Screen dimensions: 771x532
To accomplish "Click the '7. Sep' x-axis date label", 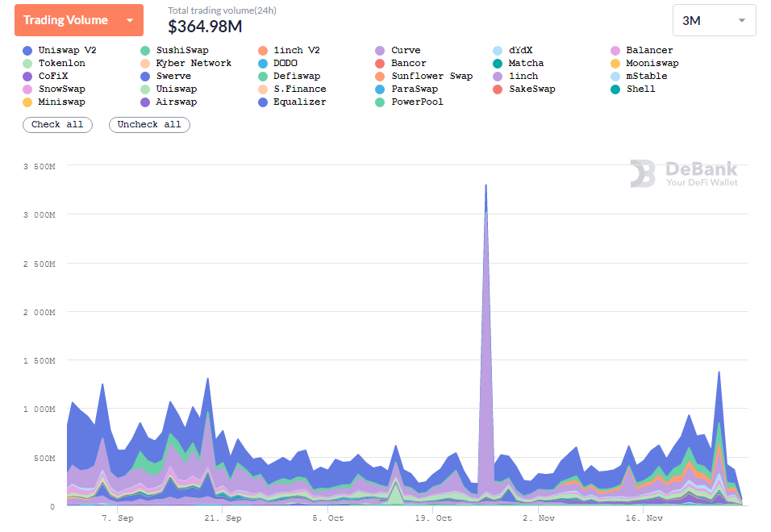I will (118, 517).
